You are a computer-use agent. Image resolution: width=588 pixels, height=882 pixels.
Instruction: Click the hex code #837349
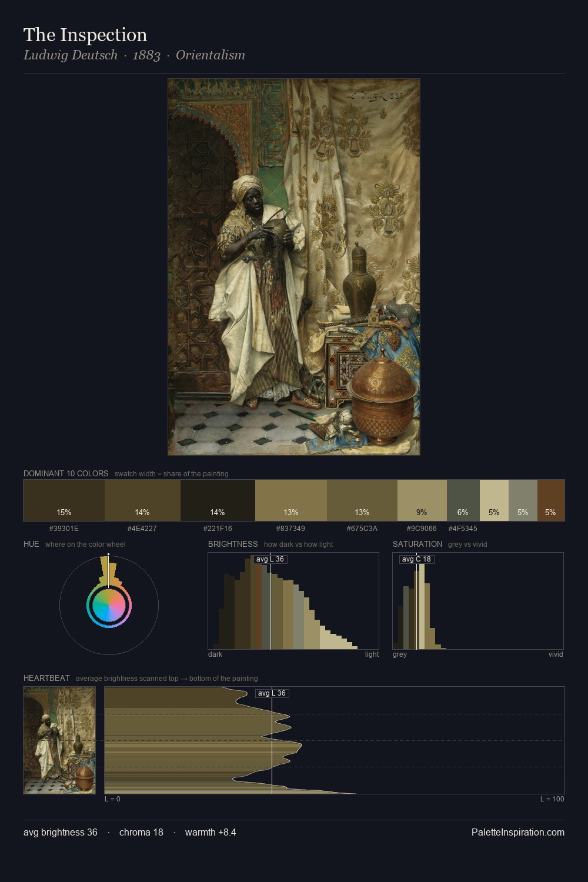pos(291,528)
